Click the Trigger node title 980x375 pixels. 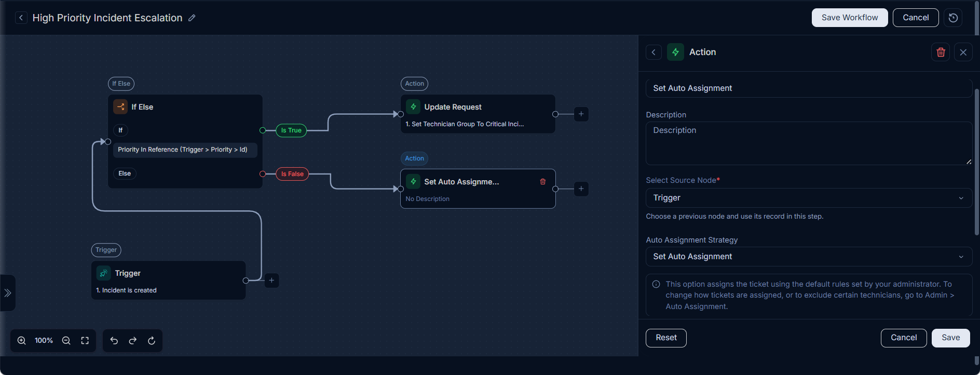point(128,273)
